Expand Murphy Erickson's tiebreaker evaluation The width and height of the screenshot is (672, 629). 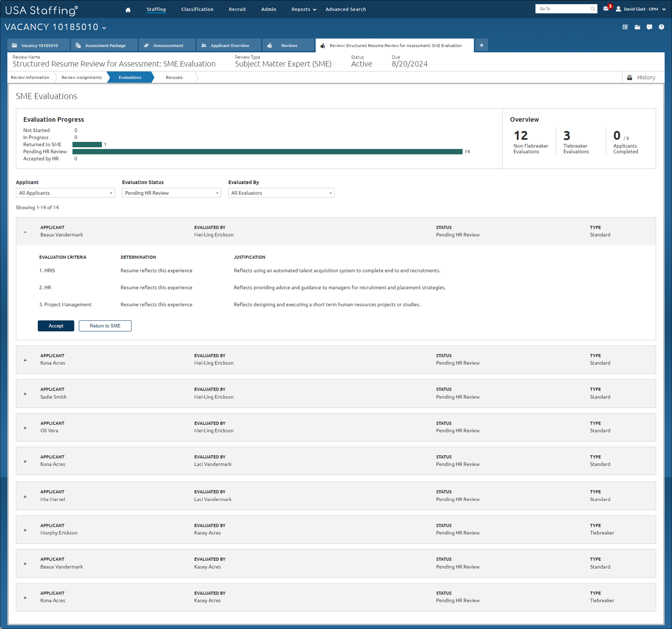(x=25, y=530)
